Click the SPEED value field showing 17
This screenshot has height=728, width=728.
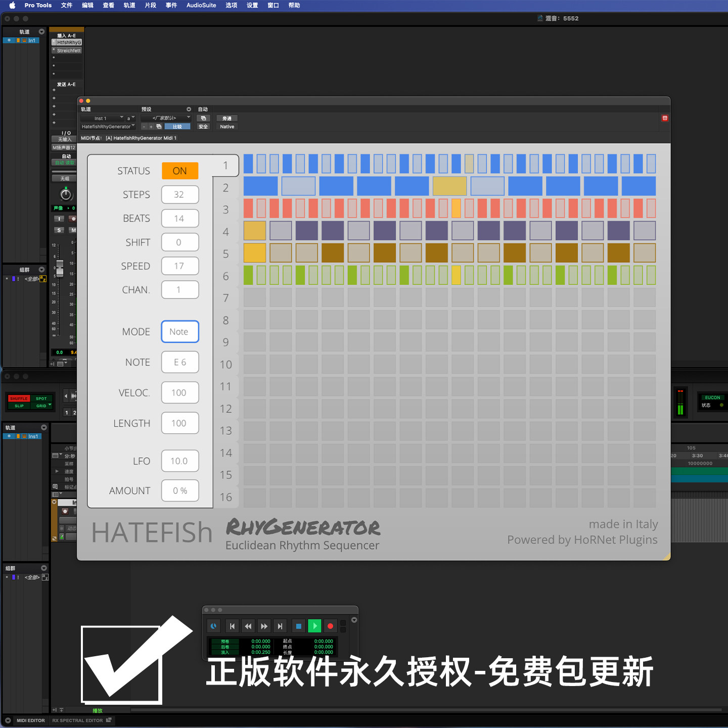tap(180, 266)
